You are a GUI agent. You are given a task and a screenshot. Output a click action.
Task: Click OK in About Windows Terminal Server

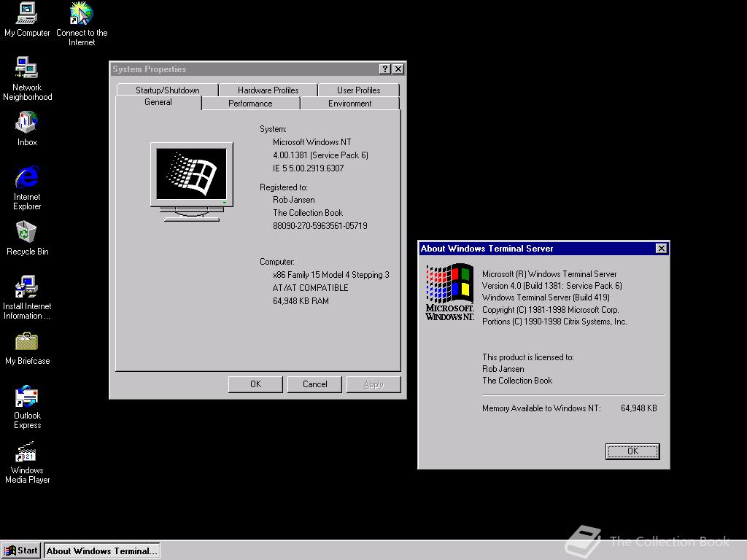coord(632,451)
